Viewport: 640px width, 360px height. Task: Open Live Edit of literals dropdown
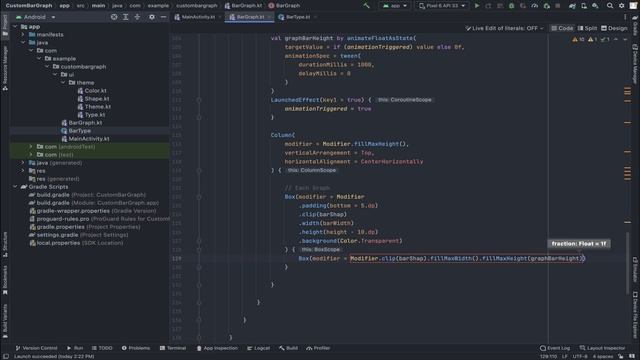(x=504, y=28)
